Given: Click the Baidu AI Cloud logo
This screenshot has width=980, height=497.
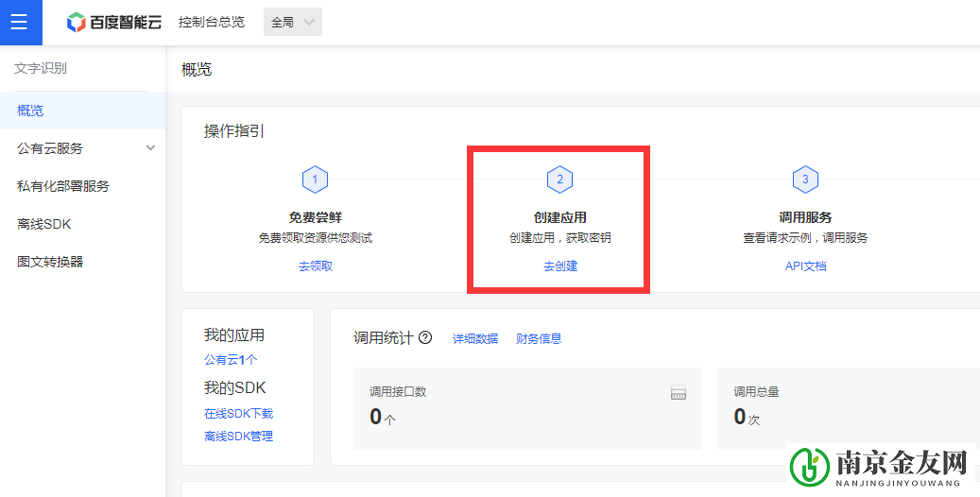Looking at the screenshot, I should click(x=114, y=23).
